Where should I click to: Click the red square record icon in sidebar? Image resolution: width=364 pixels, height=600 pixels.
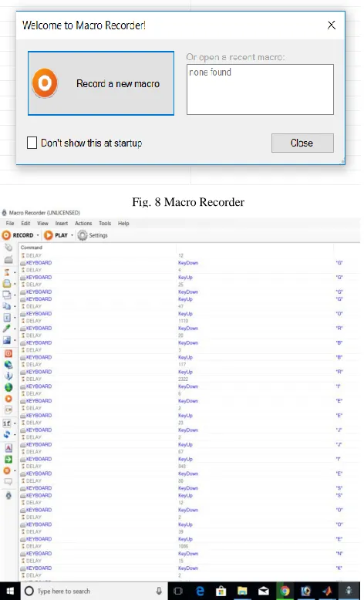pos(8,353)
